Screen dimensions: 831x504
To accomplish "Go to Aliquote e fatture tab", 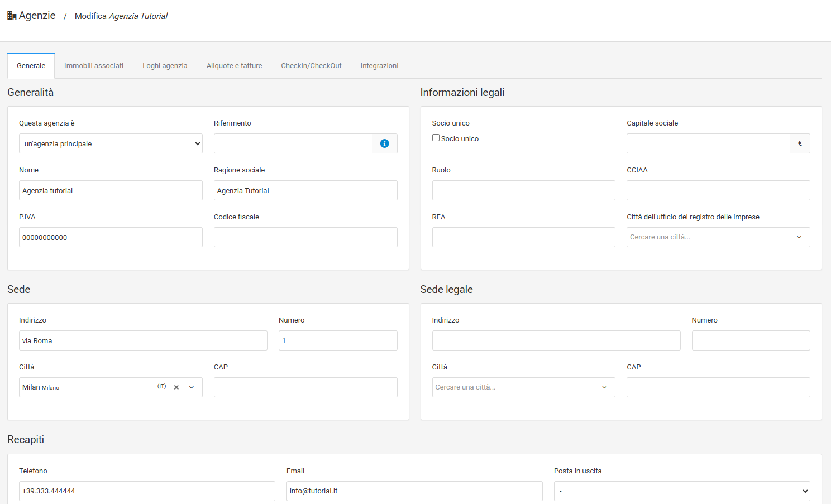I will tap(234, 66).
